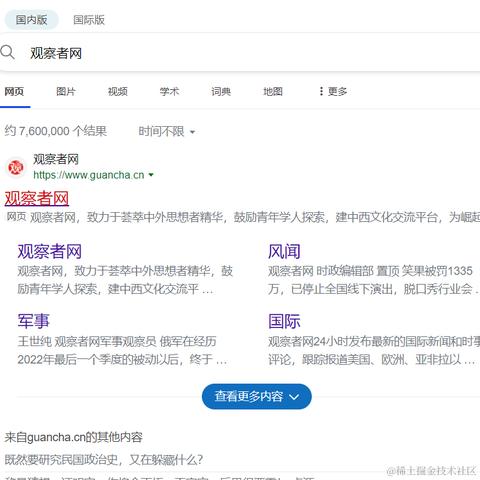Image resolution: width=480 pixels, height=480 pixels.
Task: Click 来自guancha.cn的其他内容 heading
Action: [x=74, y=437]
